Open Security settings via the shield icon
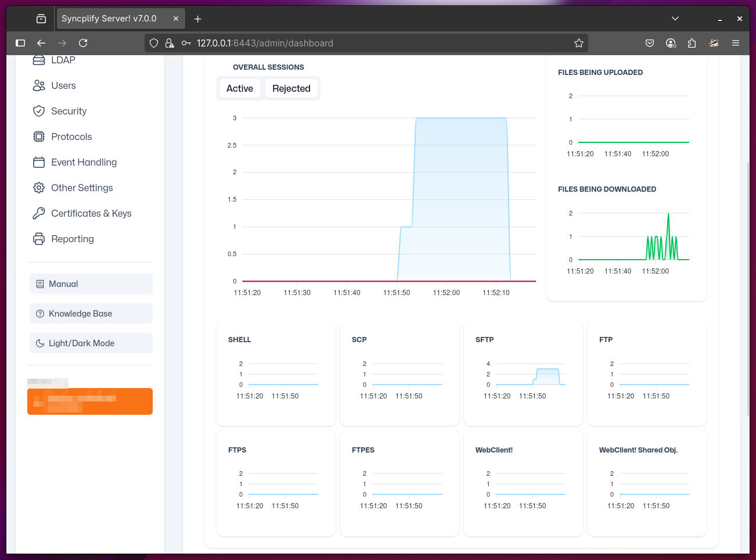The width and height of the screenshot is (756, 560). tap(38, 111)
